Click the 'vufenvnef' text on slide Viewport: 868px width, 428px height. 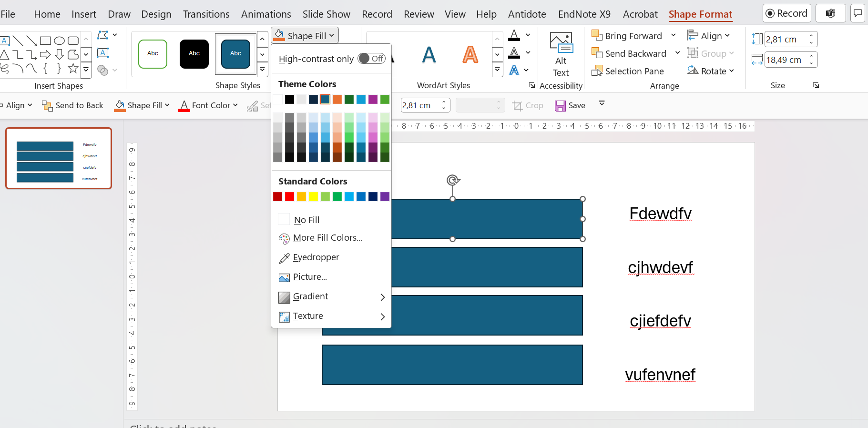coord(660,375)
